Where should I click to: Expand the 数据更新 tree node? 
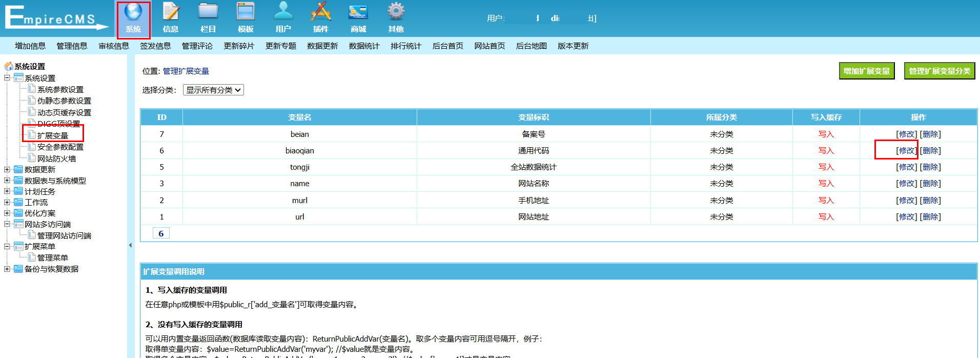point(7,169)
